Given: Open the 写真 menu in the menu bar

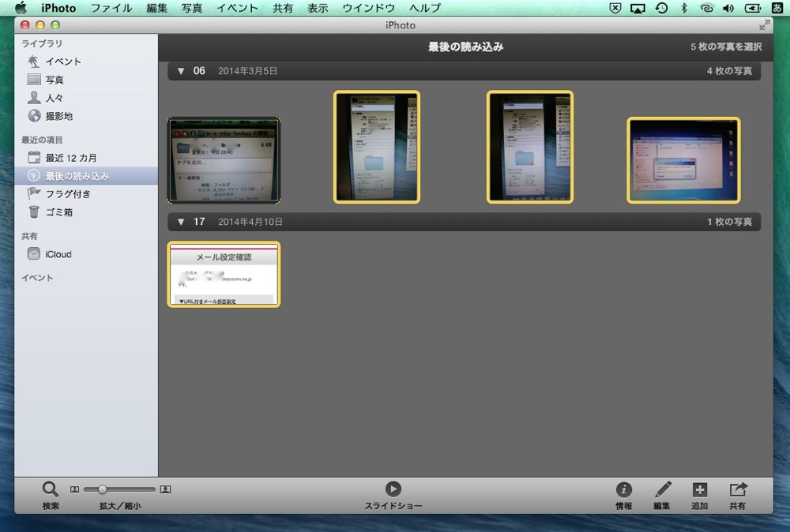Looking at the screenshot, I should tap(192, 8).
